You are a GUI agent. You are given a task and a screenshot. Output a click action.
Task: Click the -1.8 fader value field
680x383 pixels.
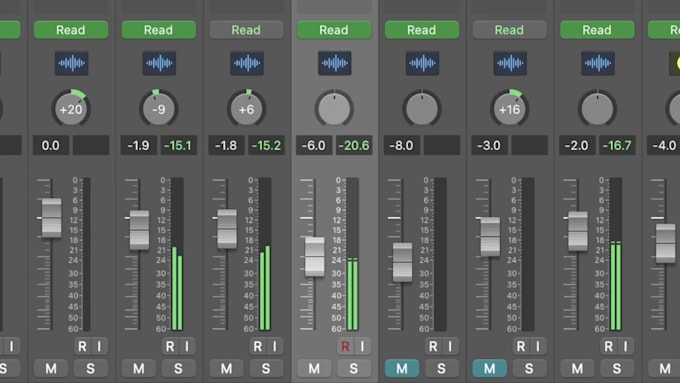pos(226,145)
